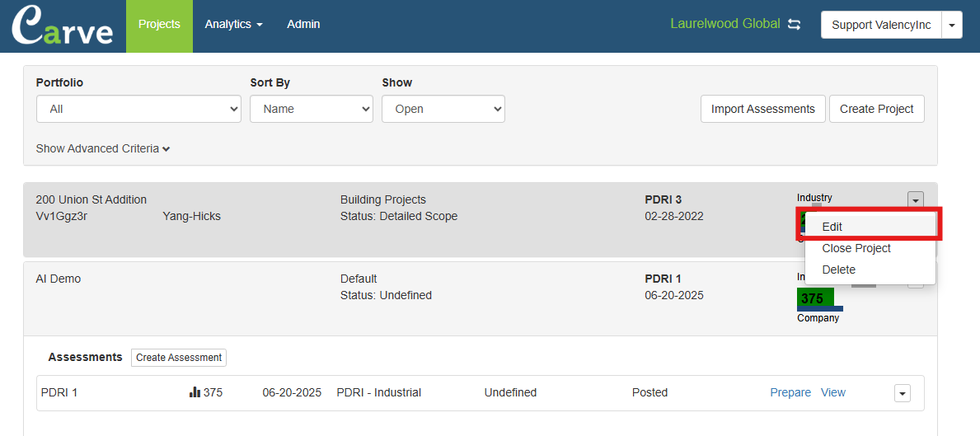Open the Admin page
This screenshot has height=436, width=980.
point(303,25)
